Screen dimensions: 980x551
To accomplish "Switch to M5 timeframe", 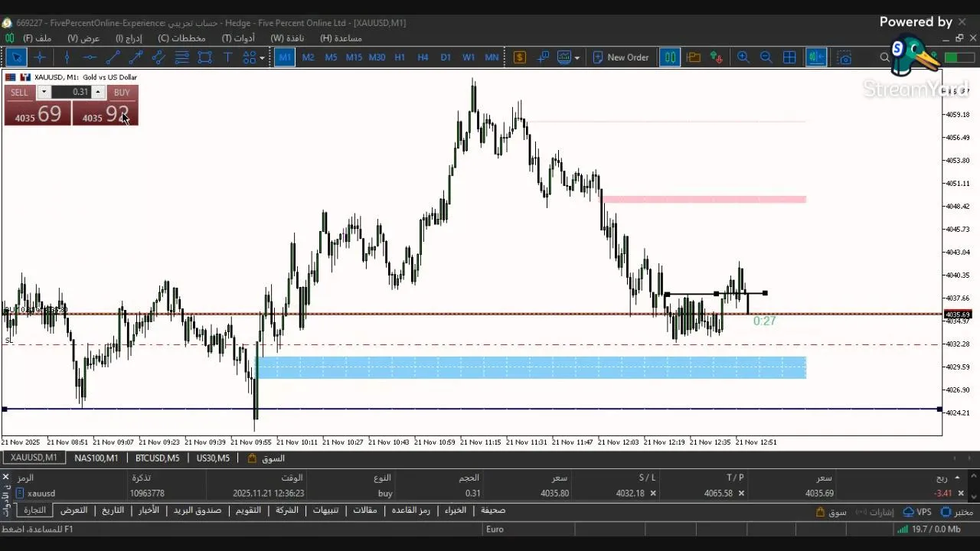I will pos(331,57).
